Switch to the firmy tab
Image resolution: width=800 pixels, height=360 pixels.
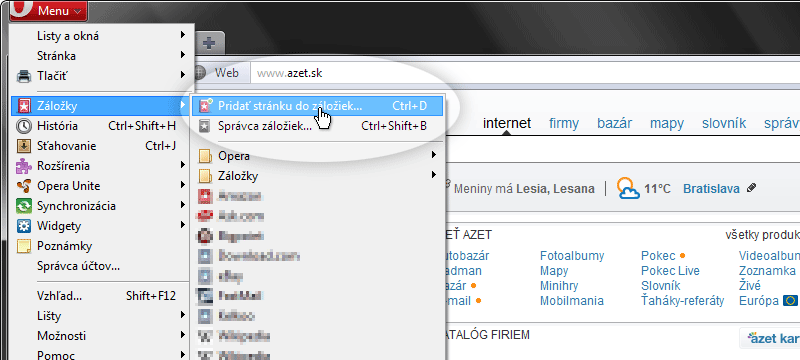pos(564,123)
